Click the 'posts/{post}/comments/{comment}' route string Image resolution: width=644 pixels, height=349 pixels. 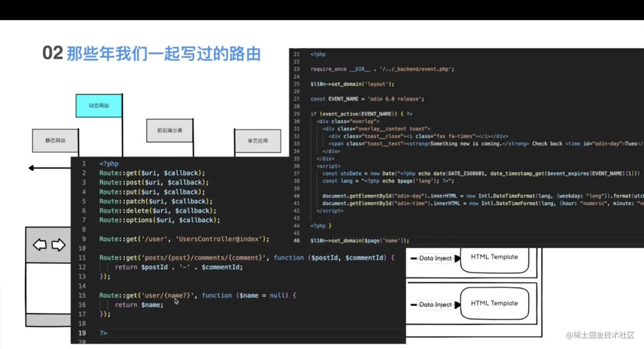(x=204, y=258)
